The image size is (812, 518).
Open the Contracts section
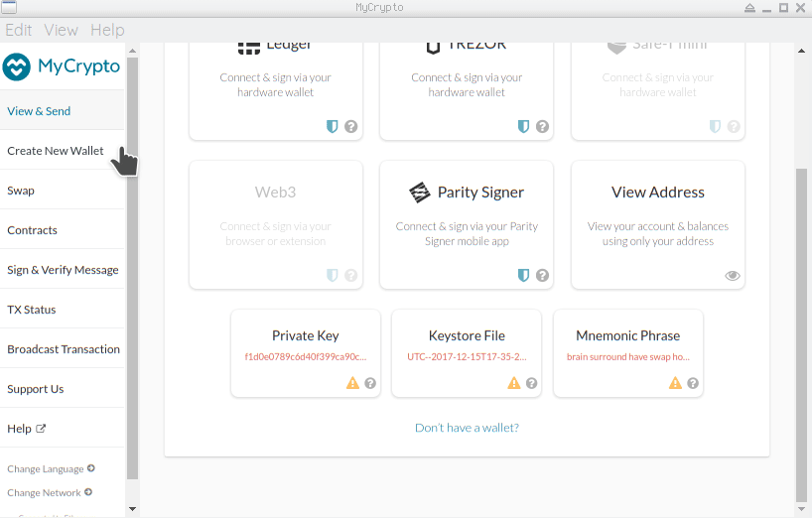(x=63, y=230)
